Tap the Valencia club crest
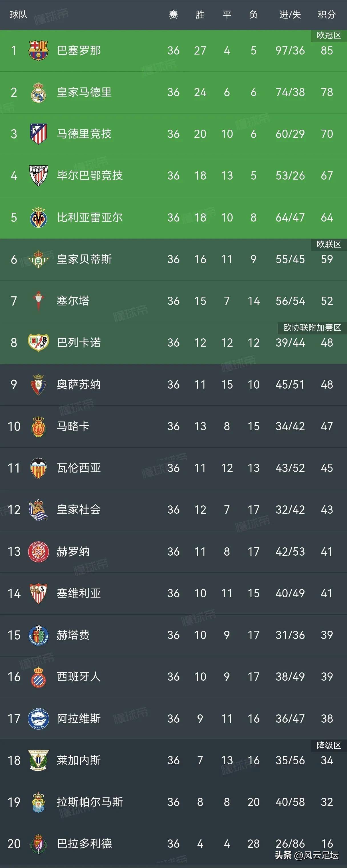 [x=39, y=468]
